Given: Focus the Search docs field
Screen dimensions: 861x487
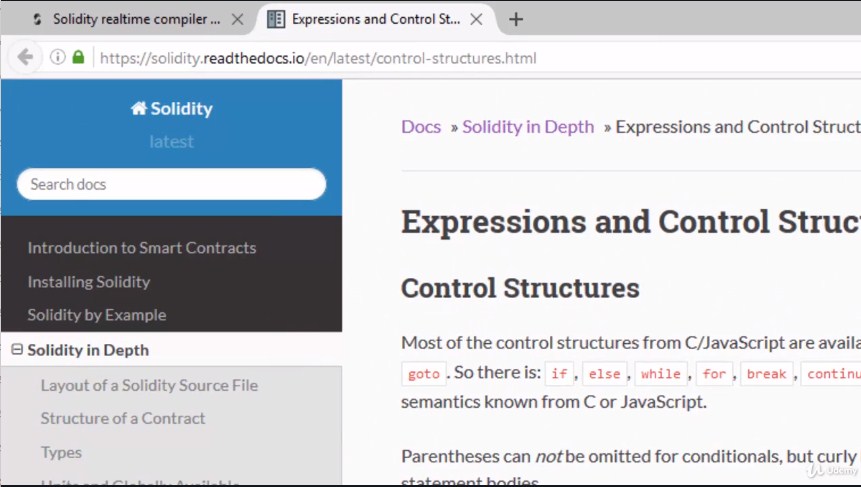Looking at the screenshot, I should [171, 184].
